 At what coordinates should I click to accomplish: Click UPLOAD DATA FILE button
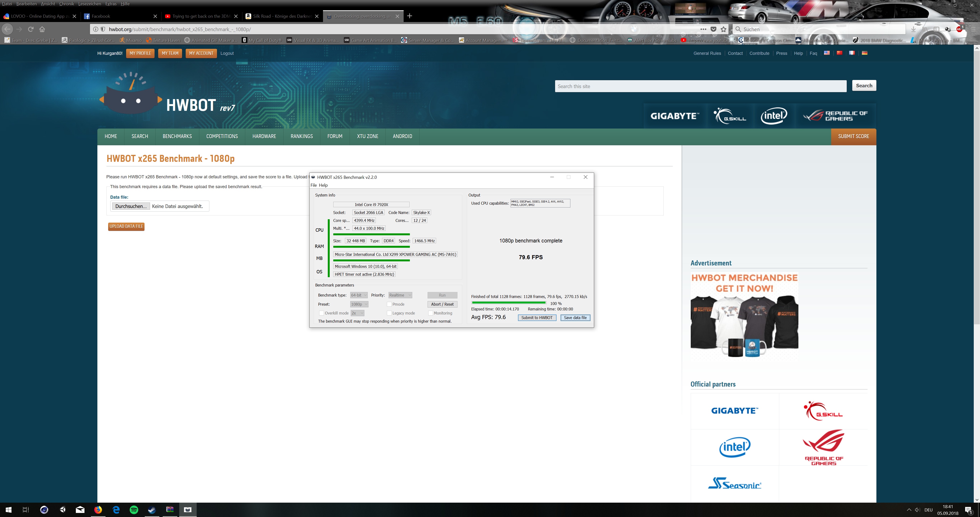click(x=126, y=226)
